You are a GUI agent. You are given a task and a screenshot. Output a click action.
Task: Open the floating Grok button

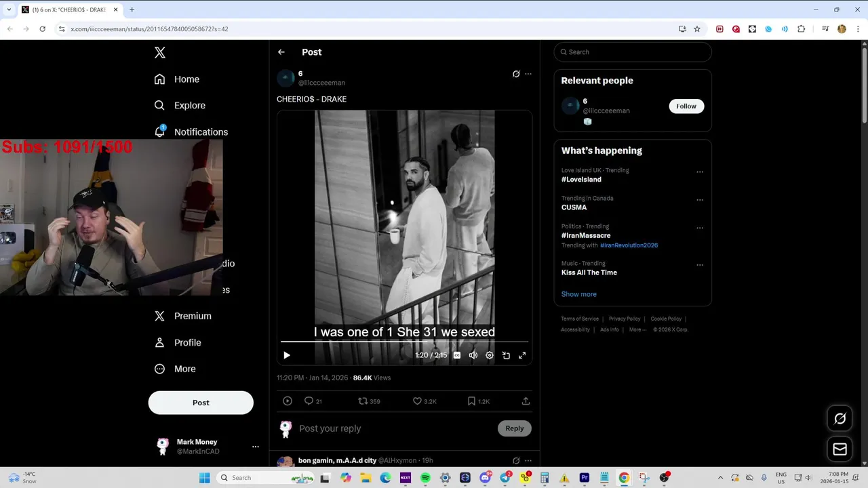[x=840, y=419]
